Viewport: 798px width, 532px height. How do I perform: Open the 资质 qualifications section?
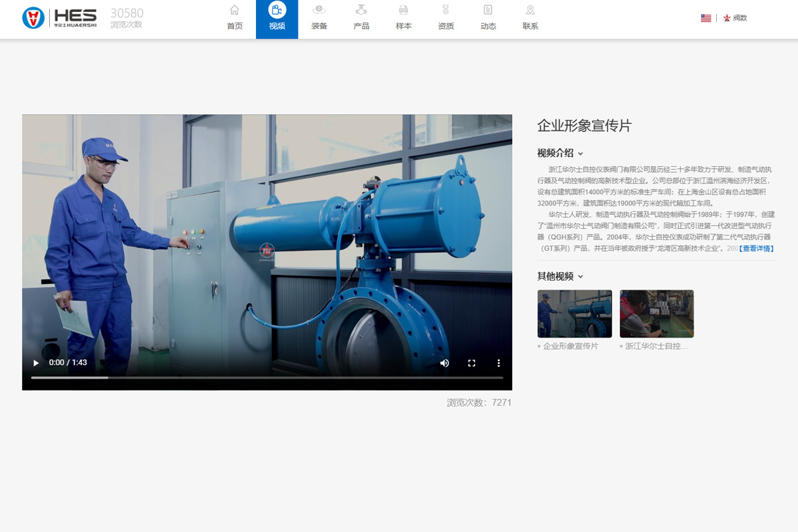point(446,19)
